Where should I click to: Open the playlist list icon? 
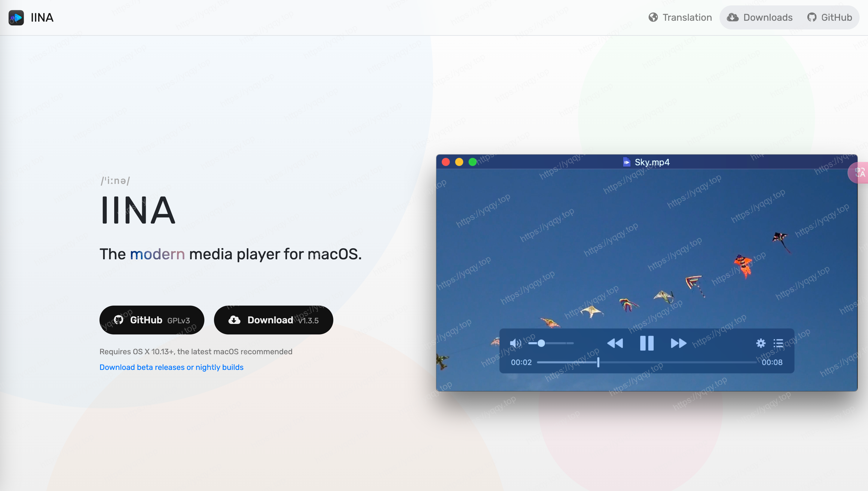coord(778,343)
